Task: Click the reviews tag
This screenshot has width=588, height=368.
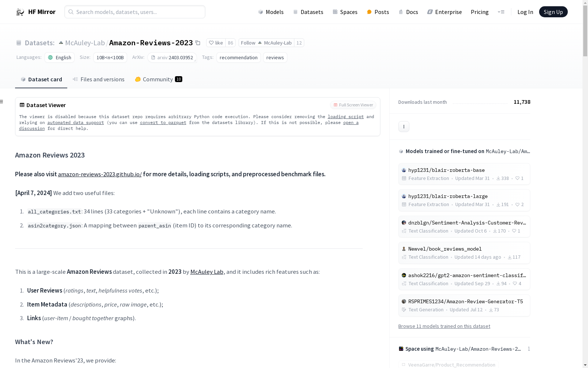Action: coord(275,57)
